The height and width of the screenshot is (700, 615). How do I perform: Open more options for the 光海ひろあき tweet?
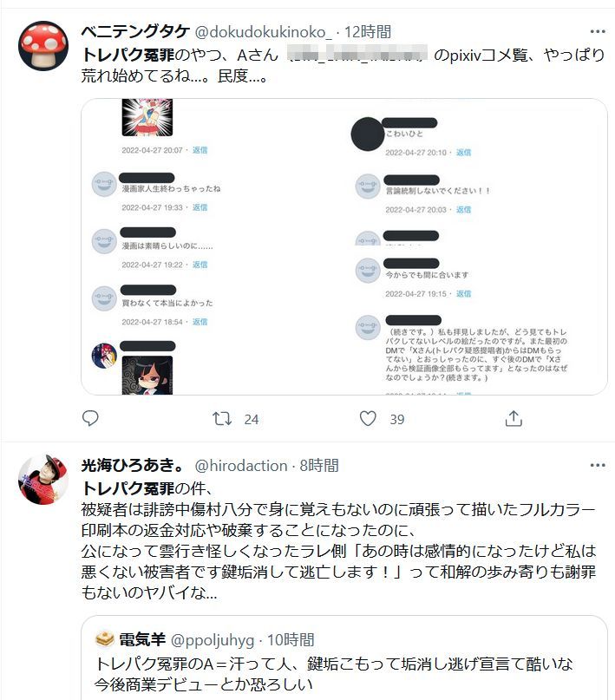pos(598,465)
